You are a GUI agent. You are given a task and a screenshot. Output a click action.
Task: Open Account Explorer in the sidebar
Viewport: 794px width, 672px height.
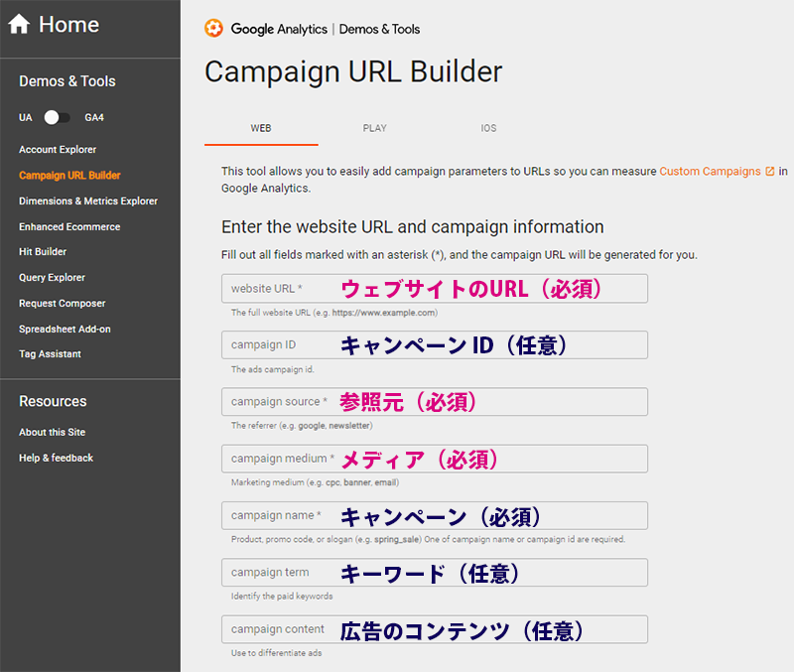click(x=58, y=150)
